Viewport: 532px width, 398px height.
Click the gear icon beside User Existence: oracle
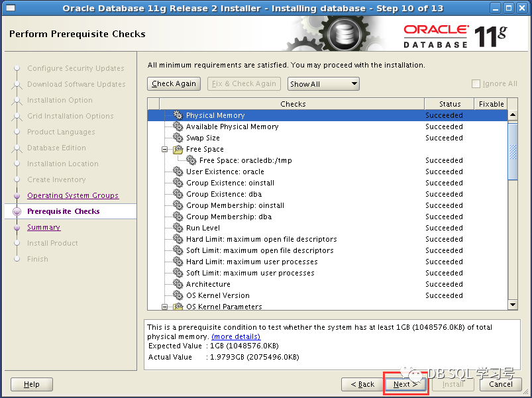[x=178, y=172]
